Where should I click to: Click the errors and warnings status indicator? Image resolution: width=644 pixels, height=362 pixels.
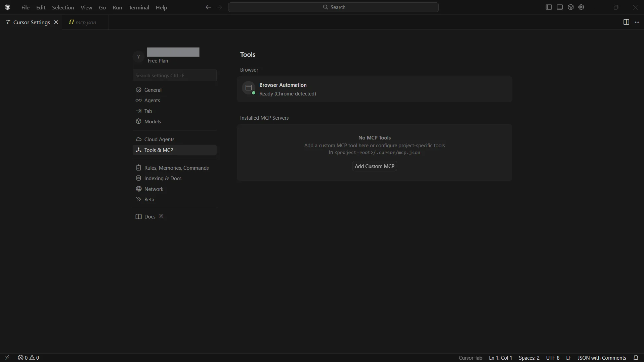(29, 358)
